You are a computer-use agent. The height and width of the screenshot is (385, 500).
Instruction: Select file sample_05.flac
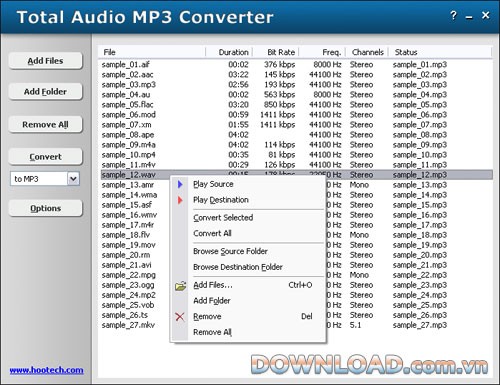127,105
